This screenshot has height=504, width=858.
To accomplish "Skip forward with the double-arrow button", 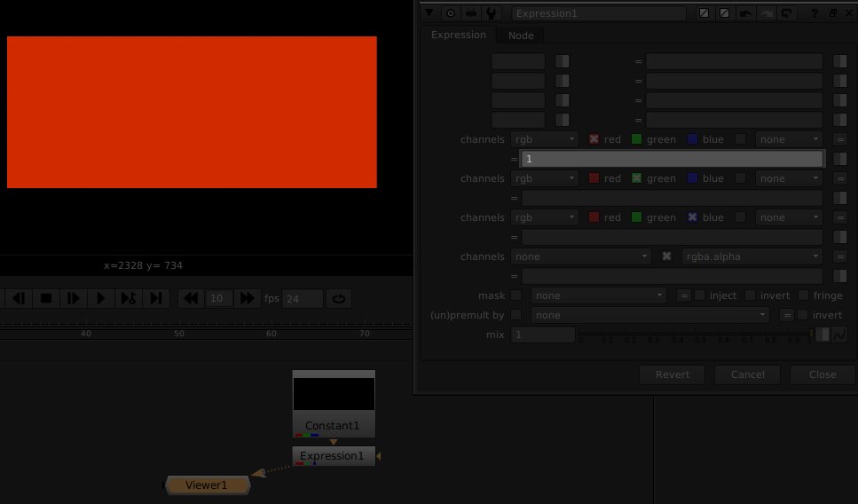I will click(x=247, y=298).
